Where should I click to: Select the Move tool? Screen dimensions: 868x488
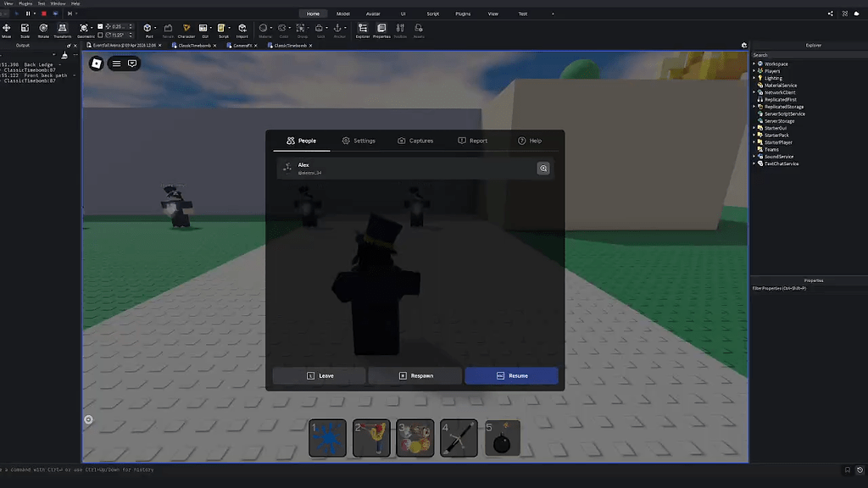[x=6, y=30]
